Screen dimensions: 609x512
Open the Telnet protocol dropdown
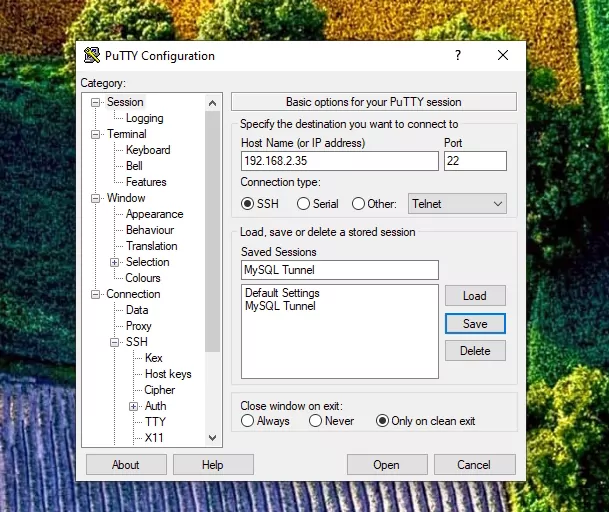pos(457,204)
